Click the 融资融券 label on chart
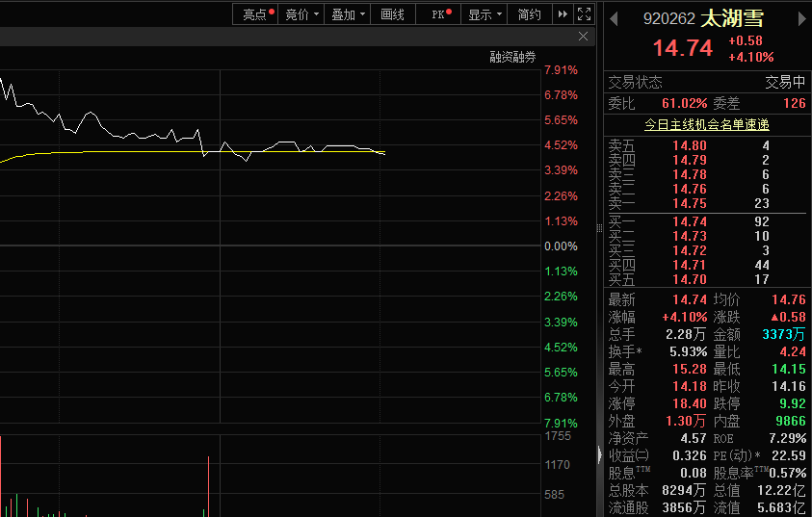This screenshot has width=812, height=517. point(512,57)
